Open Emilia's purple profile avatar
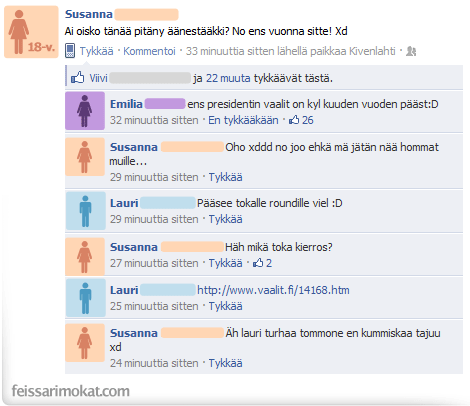This screenshot has width=470, height=406. click(85, 111)
